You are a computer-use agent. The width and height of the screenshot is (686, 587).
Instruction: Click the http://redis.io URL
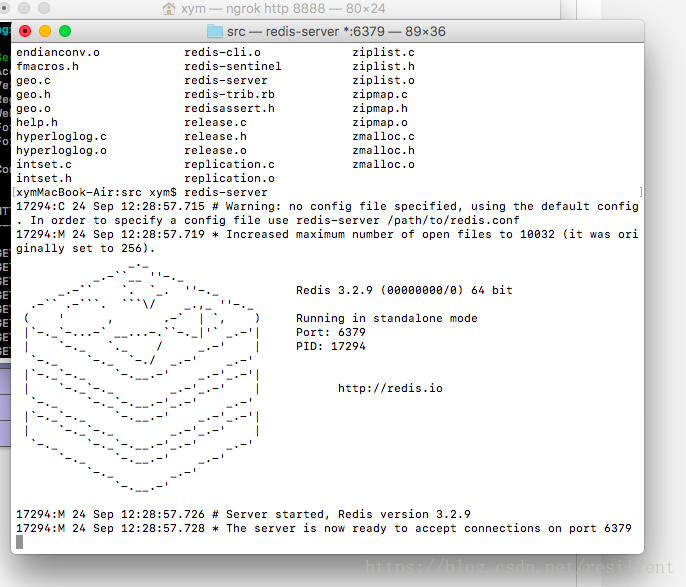click(x=390, y=388)
